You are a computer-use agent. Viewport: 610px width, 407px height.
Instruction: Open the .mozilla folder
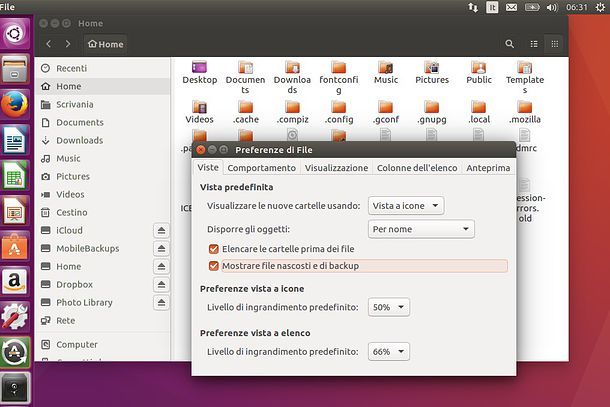point(525,112)
